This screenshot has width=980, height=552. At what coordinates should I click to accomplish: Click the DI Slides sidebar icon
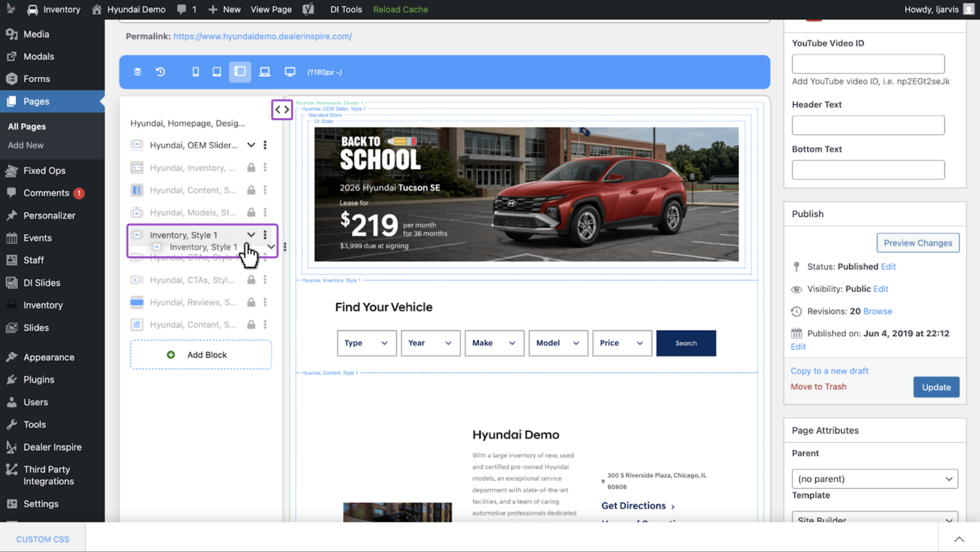(x=12, y=283)
